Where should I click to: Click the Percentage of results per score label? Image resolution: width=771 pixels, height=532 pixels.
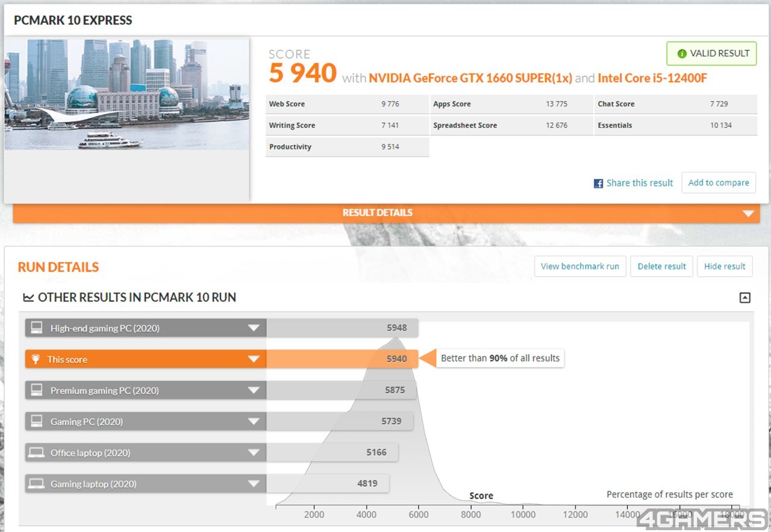pos(670,495)
